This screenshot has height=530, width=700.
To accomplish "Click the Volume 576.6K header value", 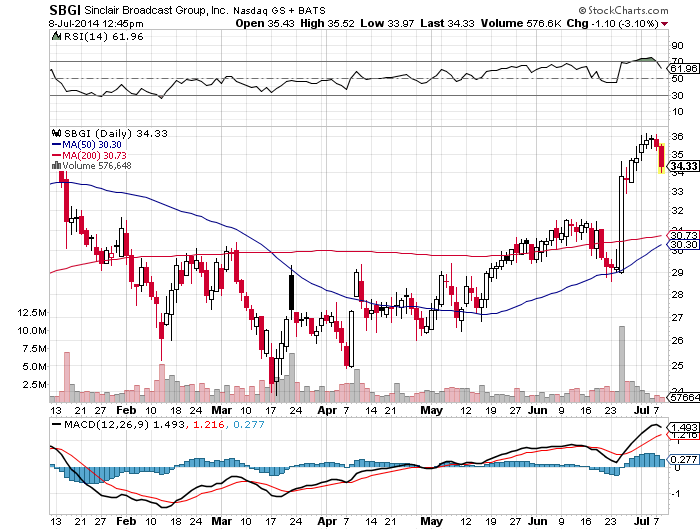I will click(x=521, y=23).
